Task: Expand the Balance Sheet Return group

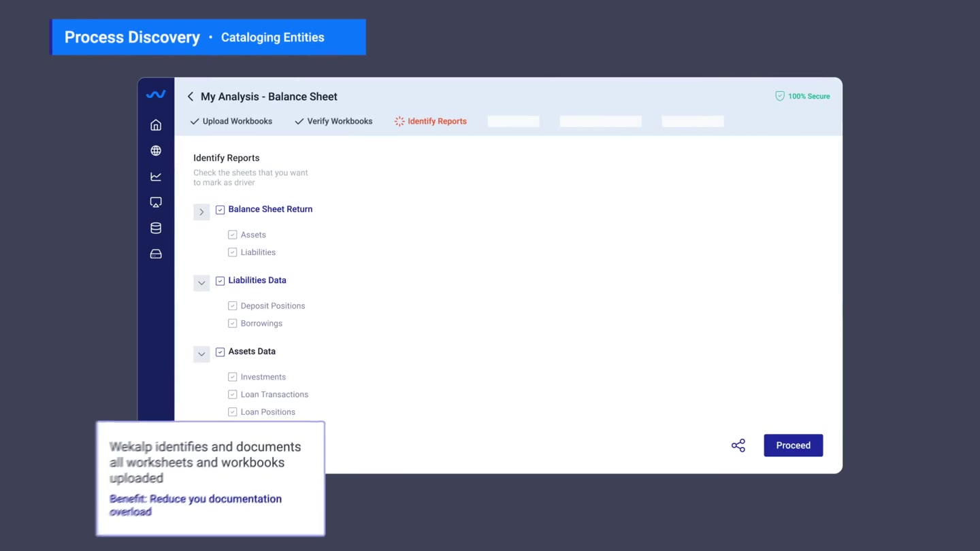Action: tap(201, 212)
